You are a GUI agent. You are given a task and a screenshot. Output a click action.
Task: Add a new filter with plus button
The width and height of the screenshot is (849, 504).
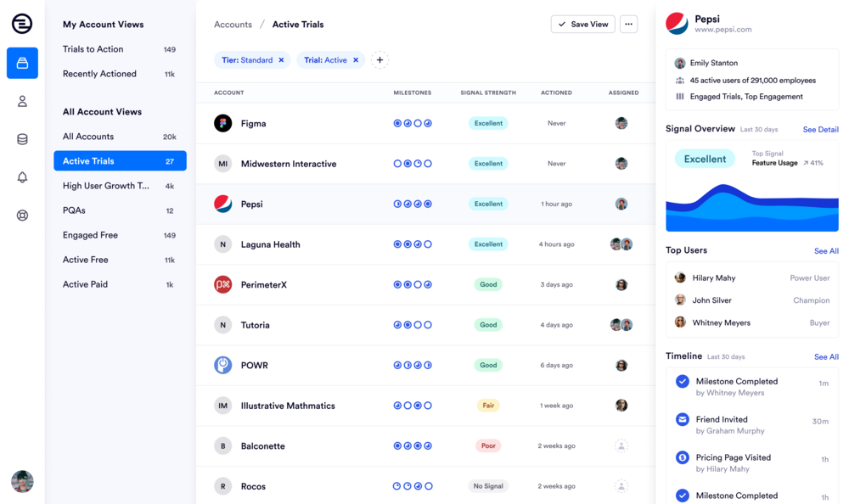point(380,60)
